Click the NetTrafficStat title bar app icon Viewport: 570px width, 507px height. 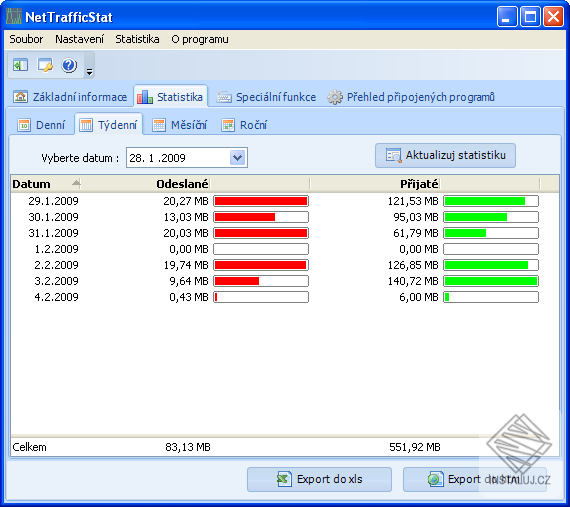(x=14, y=16)
